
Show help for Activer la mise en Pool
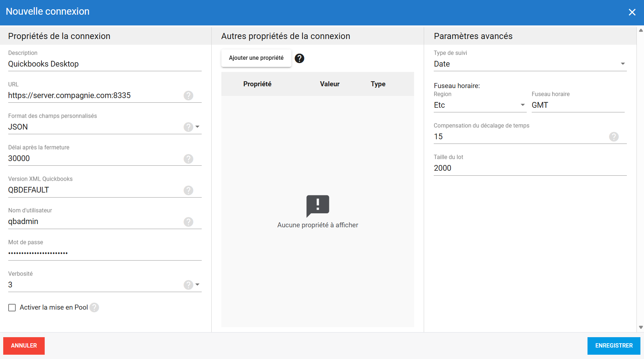tap(94, 307)
